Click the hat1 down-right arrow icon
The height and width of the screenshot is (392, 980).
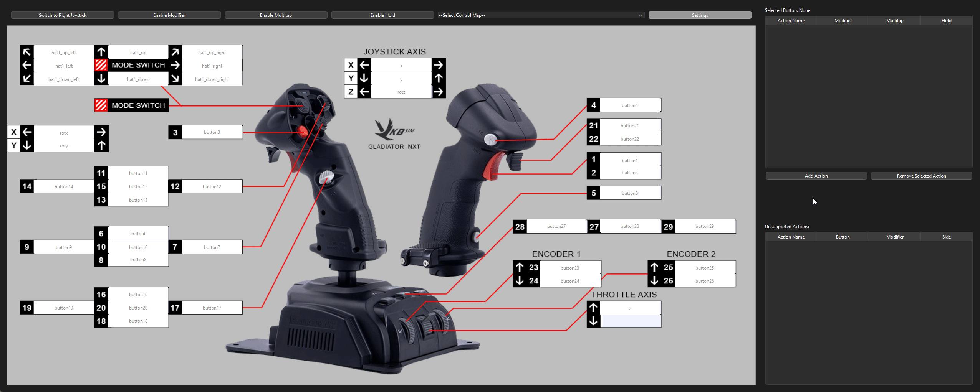[175, 79]
